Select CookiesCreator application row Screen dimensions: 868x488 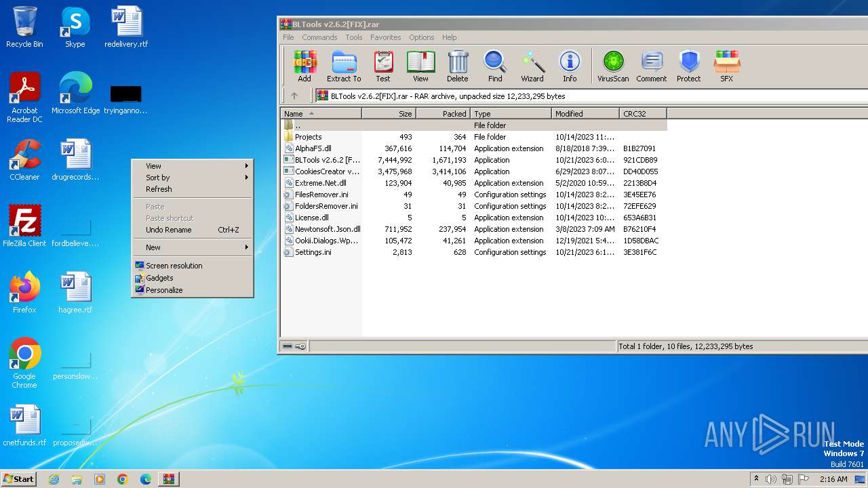[474, 171]
